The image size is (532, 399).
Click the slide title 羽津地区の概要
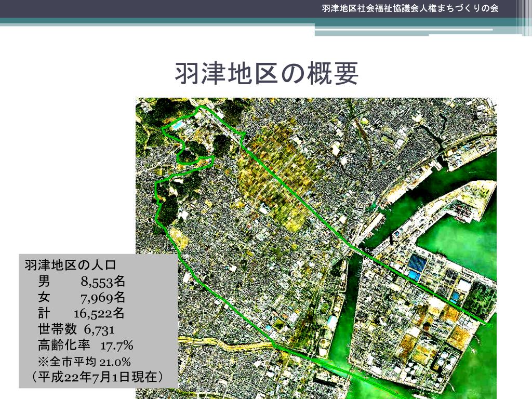pyautogui.click(x=267, y=73)
